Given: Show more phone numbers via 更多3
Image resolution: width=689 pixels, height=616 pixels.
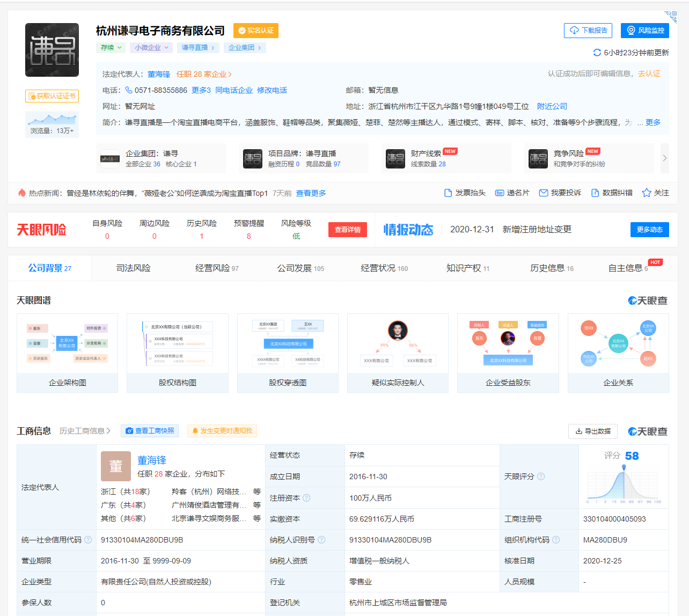Looking at the screenshot, I should point(201,90).
